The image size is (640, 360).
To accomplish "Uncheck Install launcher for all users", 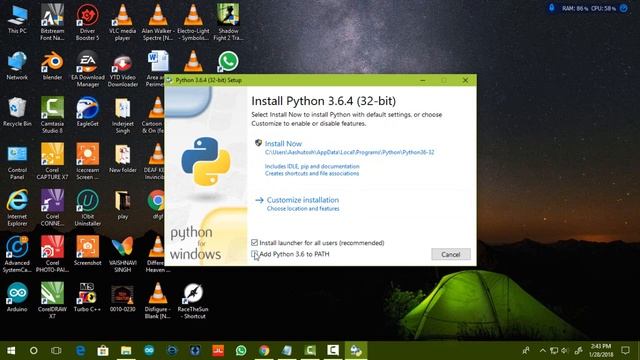I will [x=255, y=243].
